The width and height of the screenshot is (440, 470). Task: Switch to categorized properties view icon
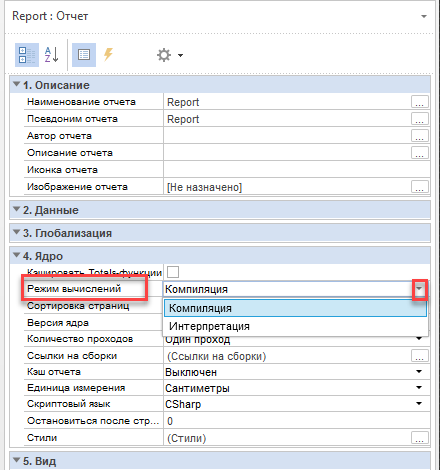point(27,55)
